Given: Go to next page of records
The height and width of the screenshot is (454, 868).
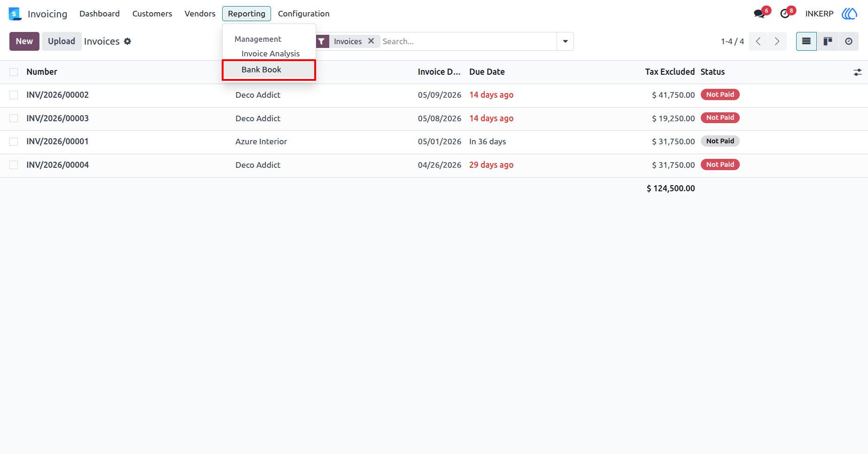Looking at the screenshot, I should pos(777,41).
